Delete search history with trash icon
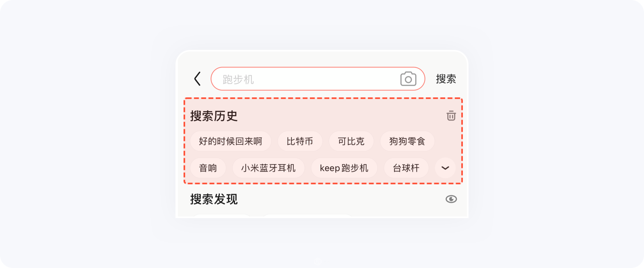The image size is (644, 268). coord(451,116)
